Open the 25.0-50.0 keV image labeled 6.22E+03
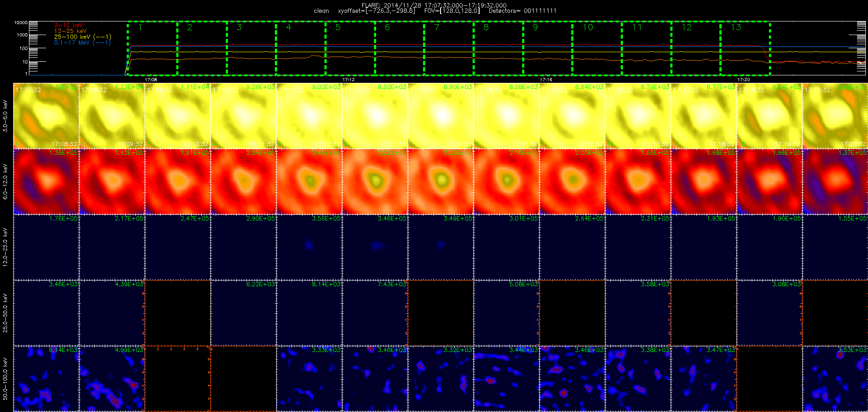Viewport: 868px width, 412px height. pyautogui.click(x=243, y=313)
